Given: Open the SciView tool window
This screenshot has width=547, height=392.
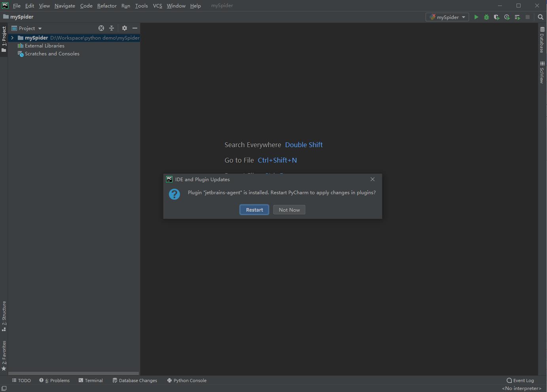Looking at the screenshot, I should [x=542, y=72].
